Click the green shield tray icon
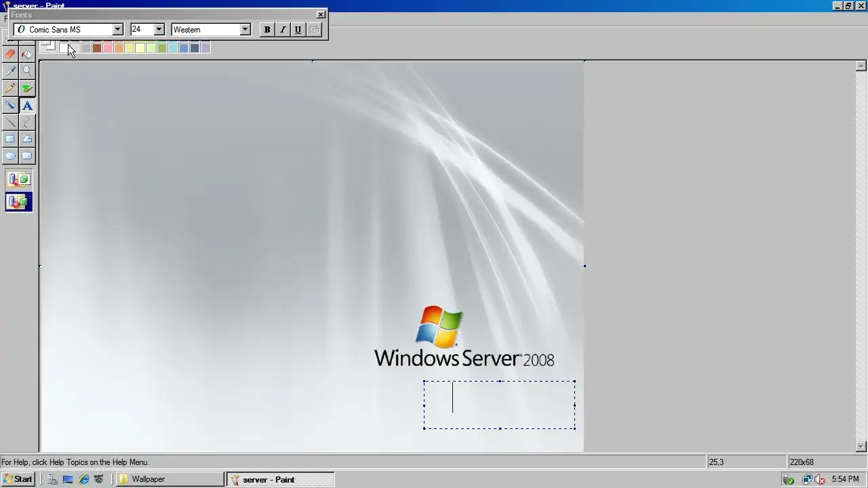This screenshot has width=868, height=488. [x=788, y=479]
